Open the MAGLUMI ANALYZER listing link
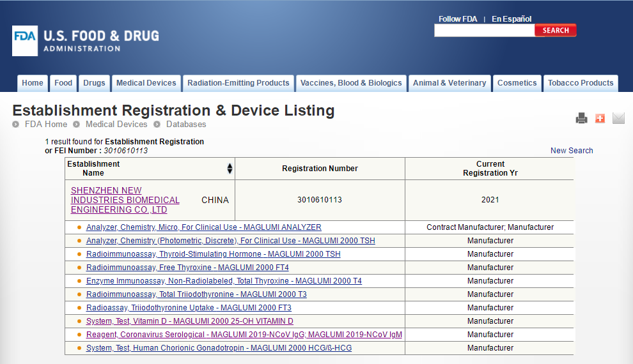 [x=203, y=227]
